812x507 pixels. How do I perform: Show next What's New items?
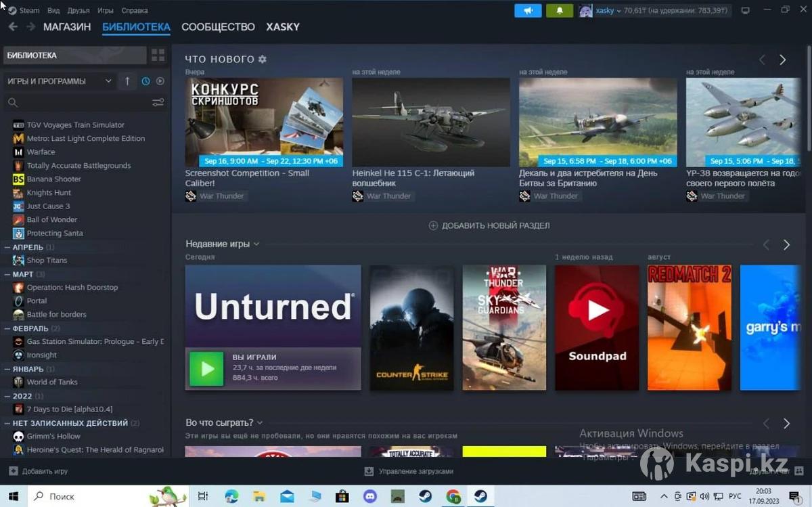click(782, 60)
